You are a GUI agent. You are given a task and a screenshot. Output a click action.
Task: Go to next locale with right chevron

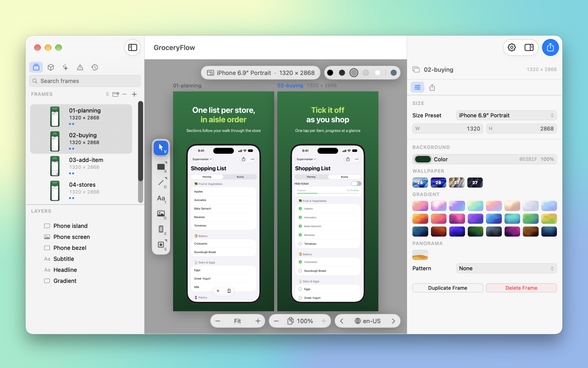(x=393, y=321)
